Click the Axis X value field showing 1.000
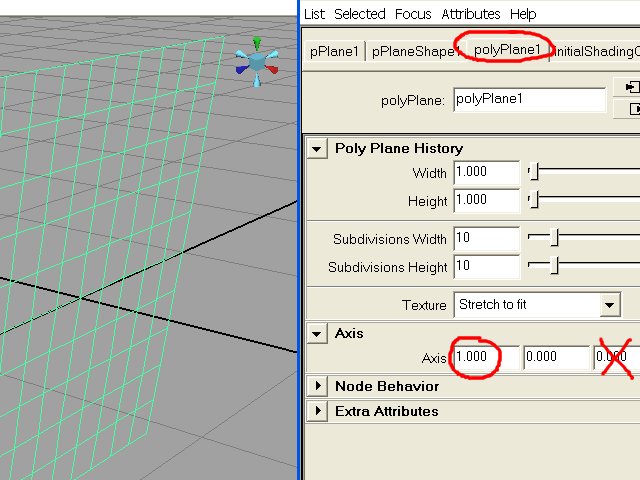The image size is (640, 480). point(486,358)
